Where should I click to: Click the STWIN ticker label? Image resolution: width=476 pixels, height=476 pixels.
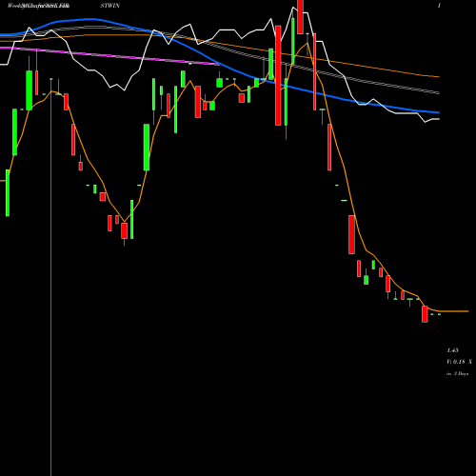point(110,6)
